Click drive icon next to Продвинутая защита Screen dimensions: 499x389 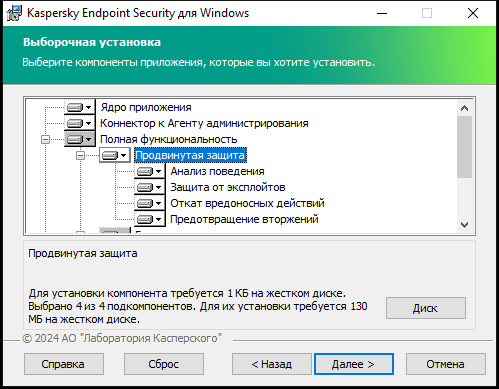114,155
